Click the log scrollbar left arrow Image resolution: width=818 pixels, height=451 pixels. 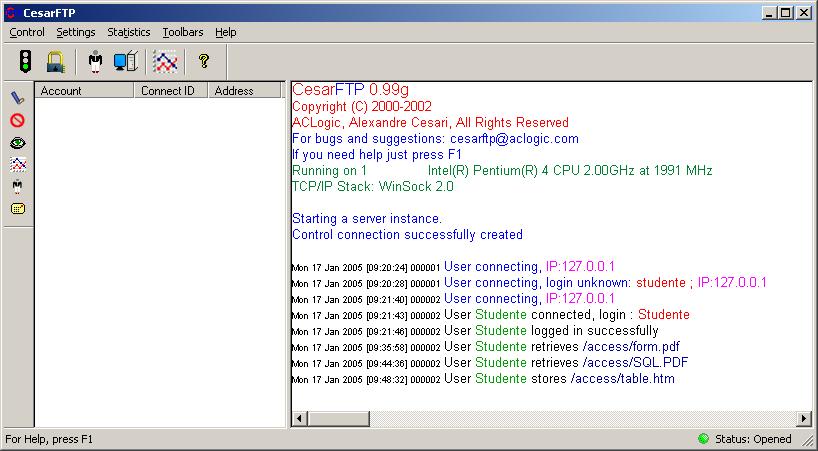(299, 419)
